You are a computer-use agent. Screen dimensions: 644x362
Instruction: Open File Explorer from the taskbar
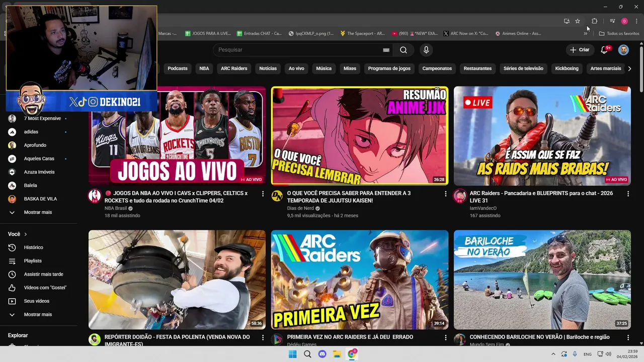tap(337, 354)
